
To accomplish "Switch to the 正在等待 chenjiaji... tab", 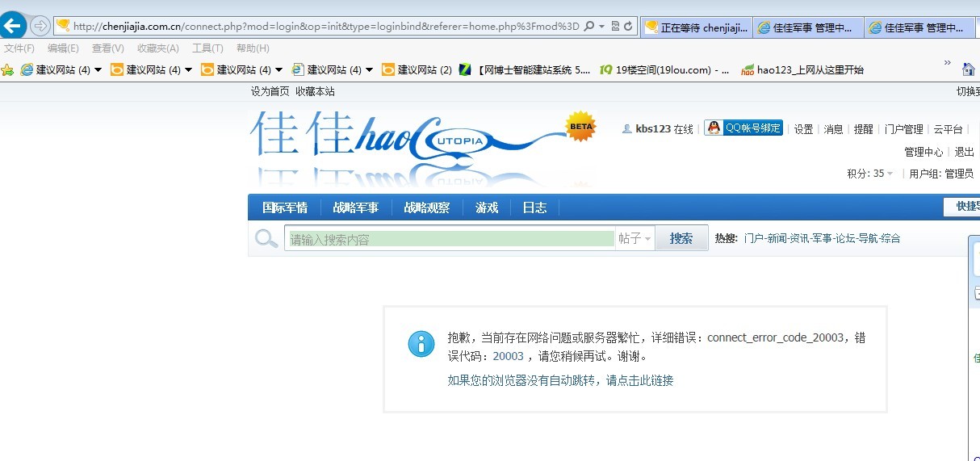I will coord(697,27).
